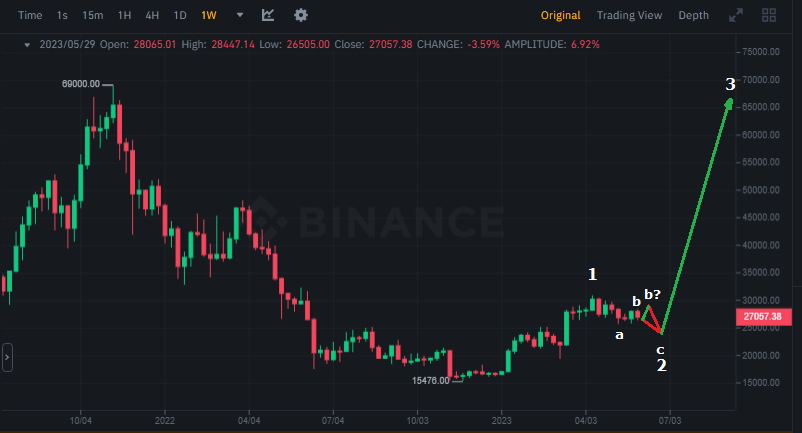Open the Depth chart tab
Viewport: 802px width, 433px height.
[693, 15]
